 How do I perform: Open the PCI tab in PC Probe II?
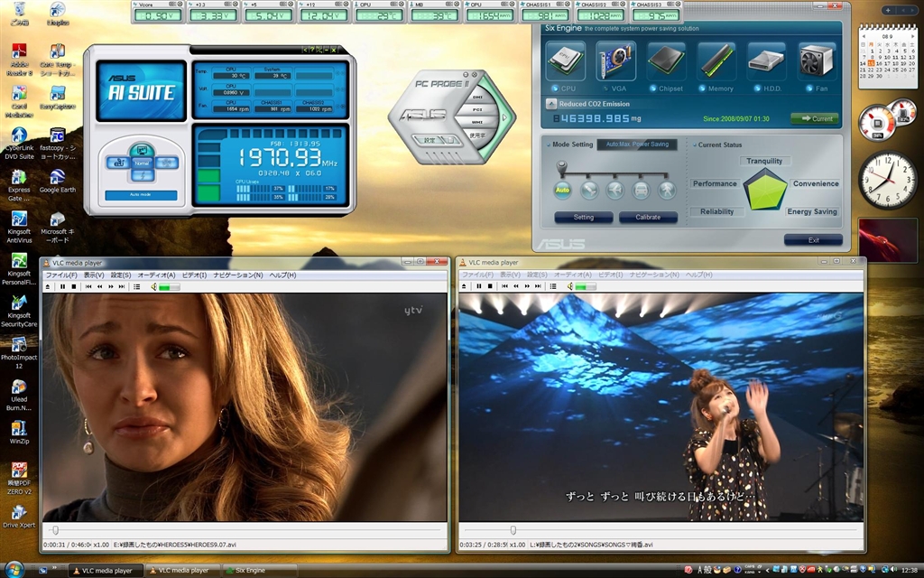477,109
